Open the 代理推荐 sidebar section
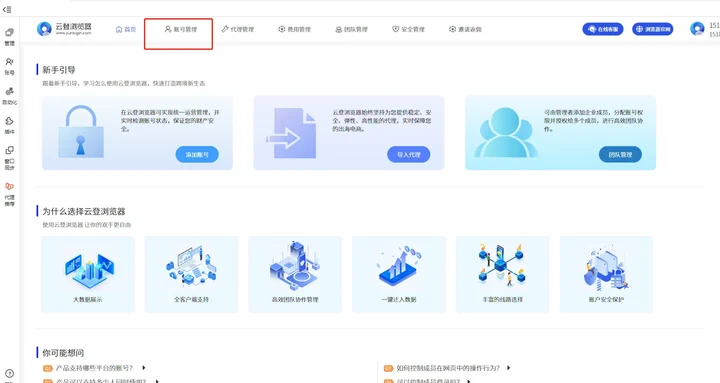 click(9, 194)
